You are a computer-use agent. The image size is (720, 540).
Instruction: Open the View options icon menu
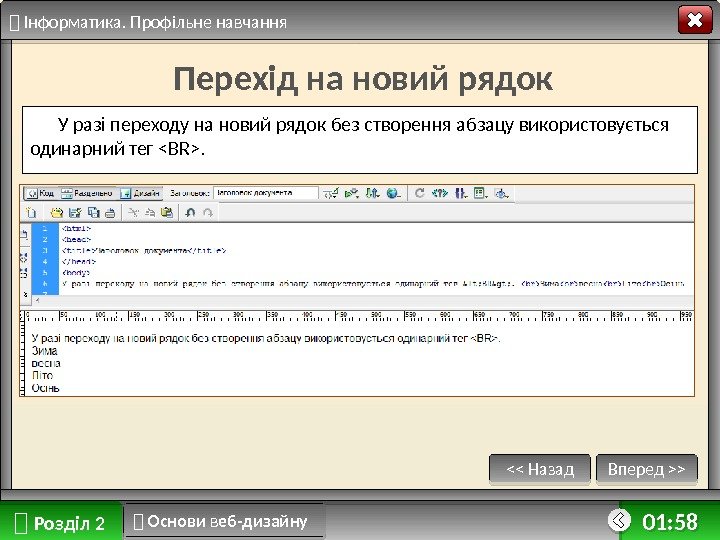click(x=480, y=193)
